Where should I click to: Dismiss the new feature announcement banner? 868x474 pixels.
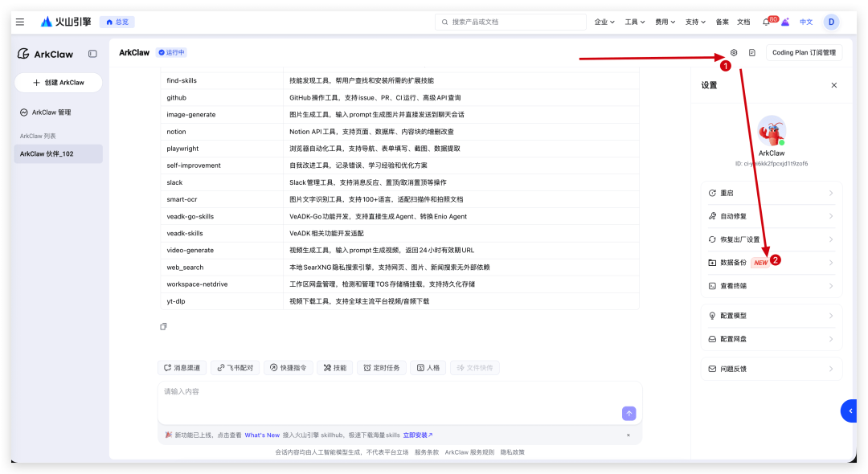point(628,435)
